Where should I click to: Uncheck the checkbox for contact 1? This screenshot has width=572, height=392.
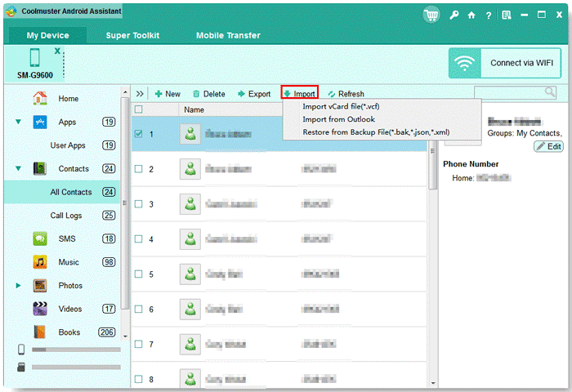tap(139, 135)
